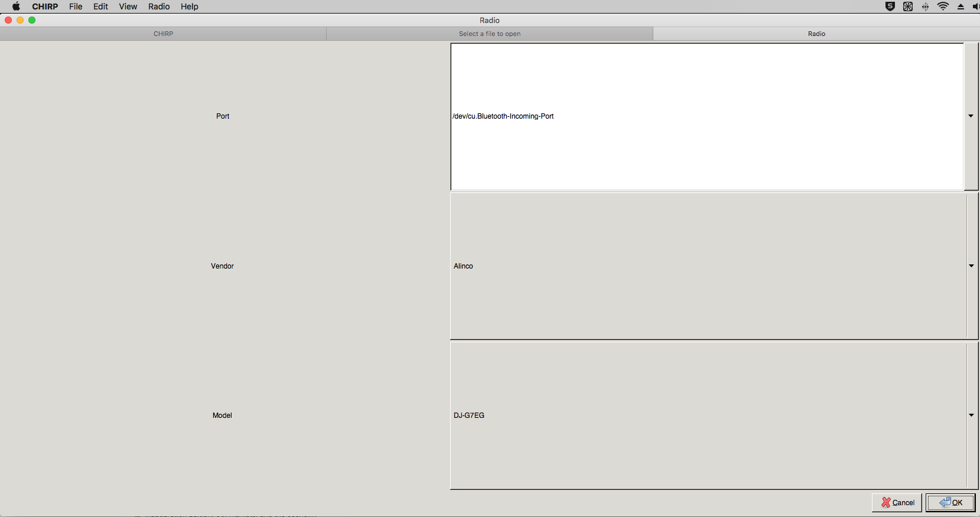Open the View menu
This screenshot has height=517, width=980.
128,6
